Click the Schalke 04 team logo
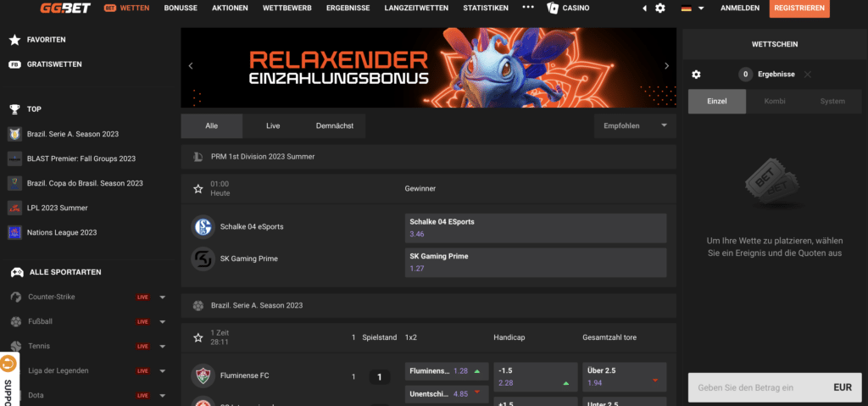The height and width of the screenshot is (406, 868). click(203, 226)
